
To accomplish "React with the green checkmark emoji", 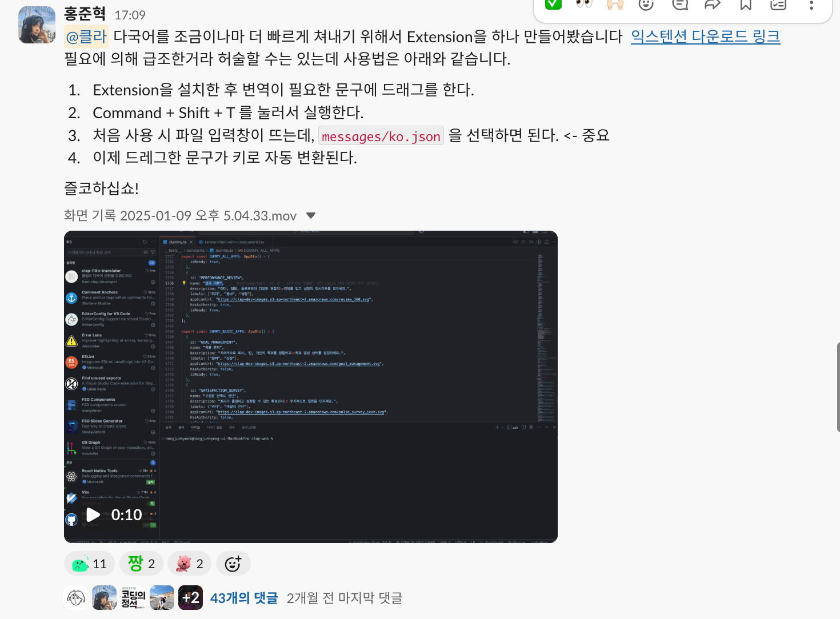I will click(x=553, y=5).
